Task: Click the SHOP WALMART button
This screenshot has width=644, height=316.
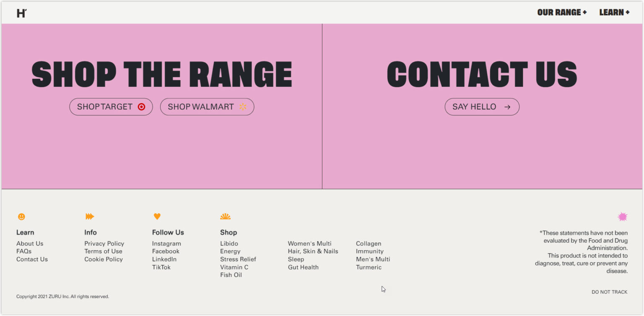Action: point(207,106)
